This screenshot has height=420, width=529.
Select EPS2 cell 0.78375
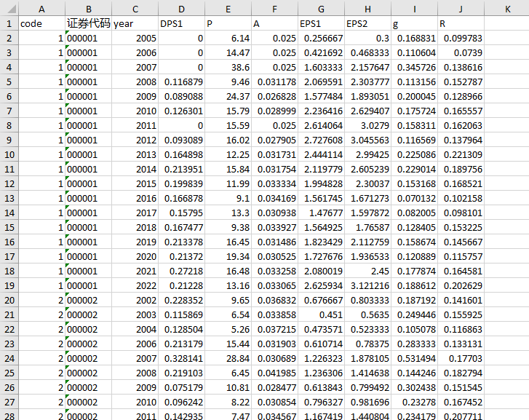367,344
